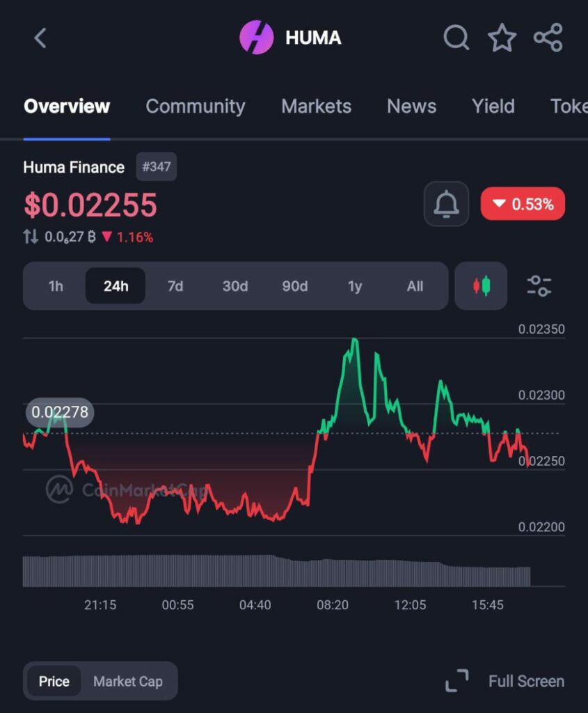Screen dimensions: 588x713
Task: Switch to the Community tab
Action: coord(196,107)
